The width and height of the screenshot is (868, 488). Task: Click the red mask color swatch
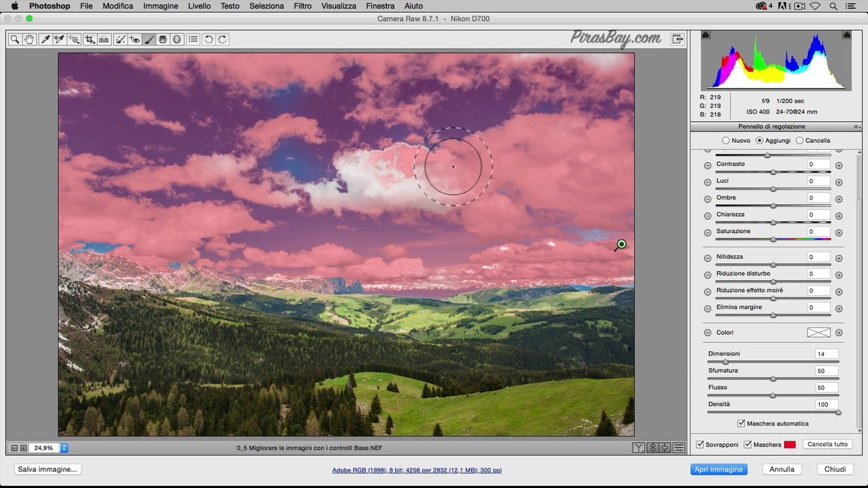point(789,445)
